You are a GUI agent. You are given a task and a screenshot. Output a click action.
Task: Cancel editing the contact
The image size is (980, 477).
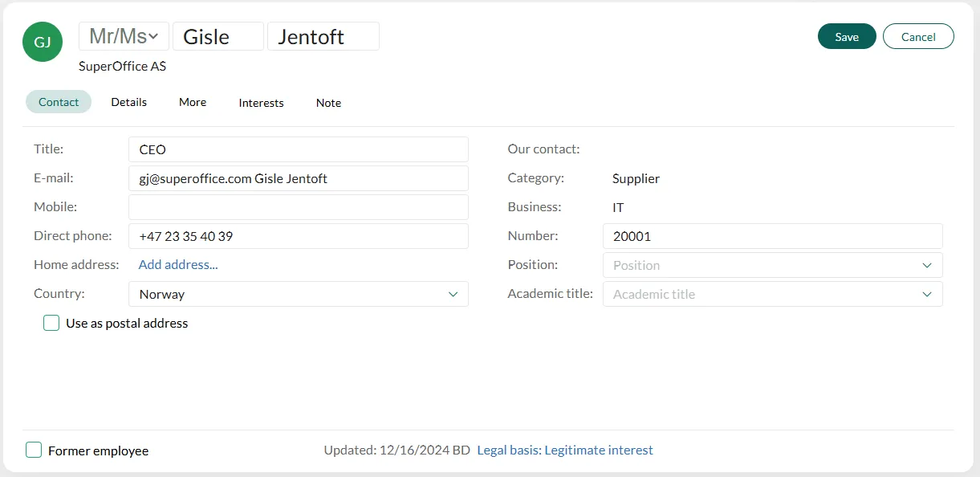click(x=917, y=37)
